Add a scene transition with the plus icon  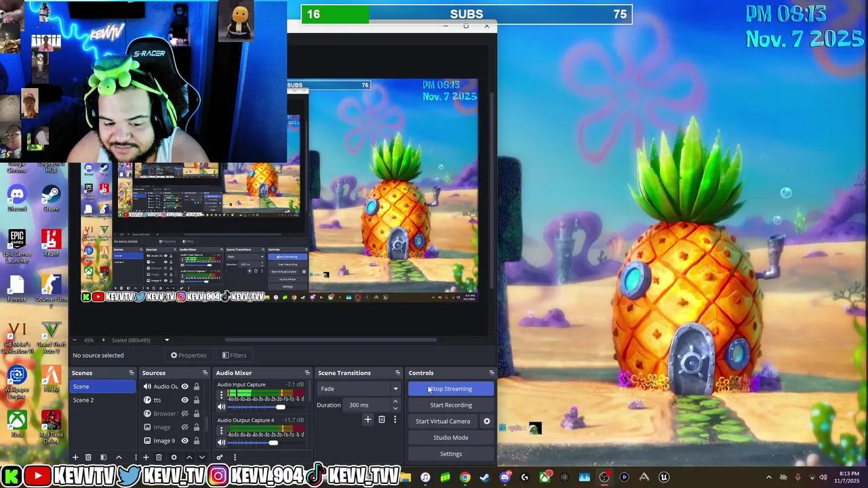coord(368,420)
